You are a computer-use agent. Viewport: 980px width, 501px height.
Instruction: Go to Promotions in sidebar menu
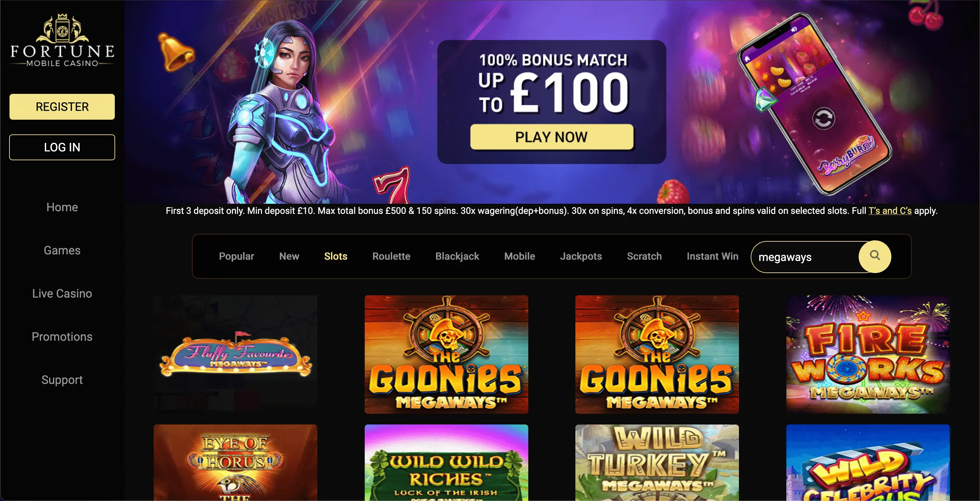point(62,337)
